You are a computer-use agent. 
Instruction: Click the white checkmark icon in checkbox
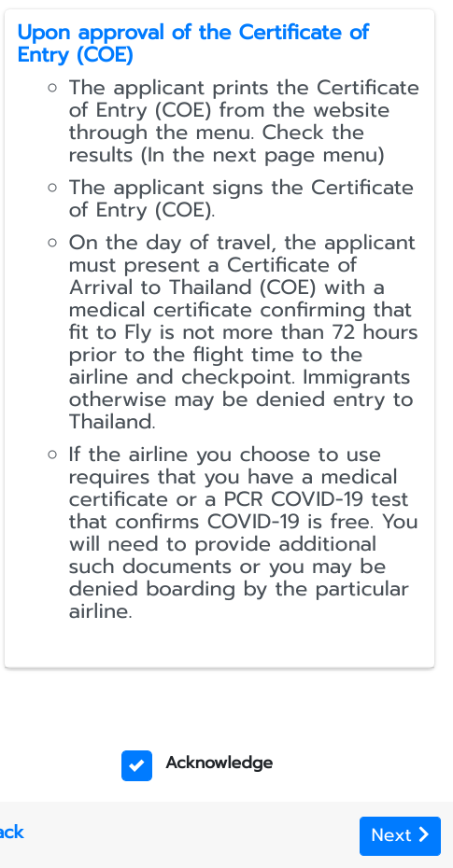pyautogui.click(x=136, y=765)
